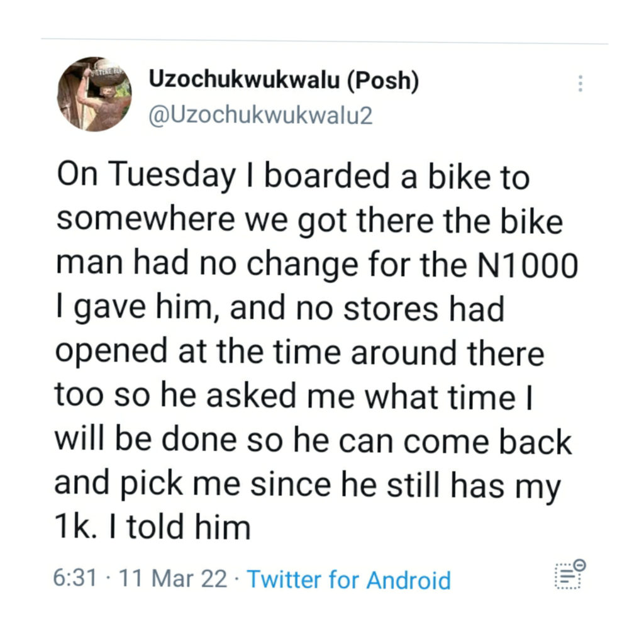Open the three-dot more options menu

click(580, 84)
